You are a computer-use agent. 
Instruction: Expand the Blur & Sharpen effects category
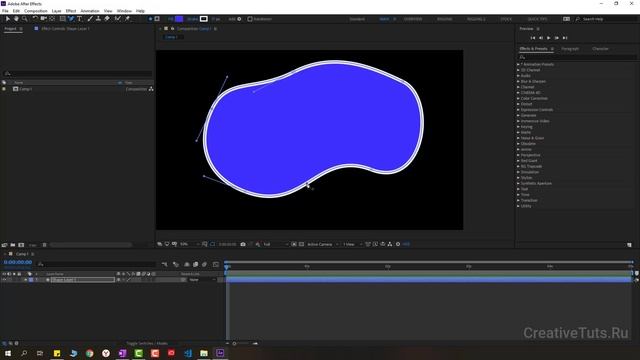pyautogui.click(x=518, y=81)
